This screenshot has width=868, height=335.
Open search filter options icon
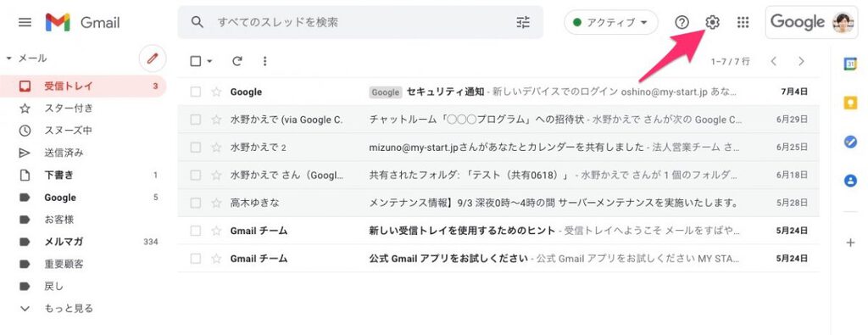[x=523, y=22]
